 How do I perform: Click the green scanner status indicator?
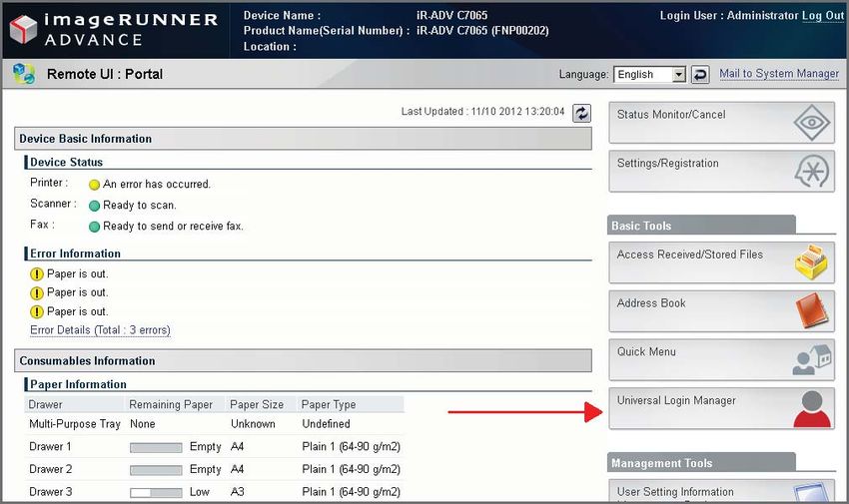tap(94, 206)
